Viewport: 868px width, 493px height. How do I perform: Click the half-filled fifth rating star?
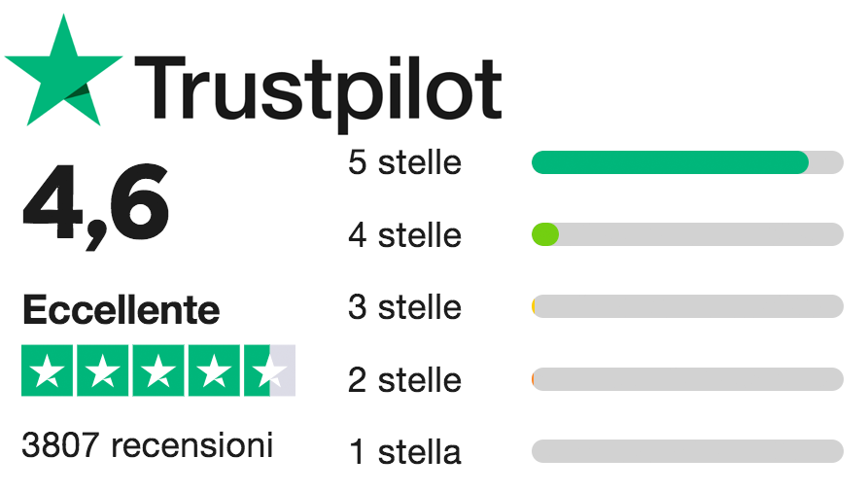(269, 370)
